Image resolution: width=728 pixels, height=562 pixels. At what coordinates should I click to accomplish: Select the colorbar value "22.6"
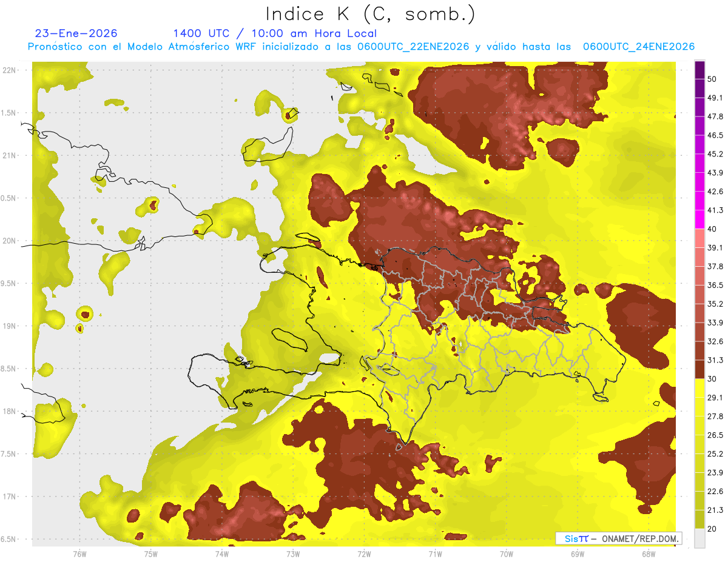click(x=715, y=492)
